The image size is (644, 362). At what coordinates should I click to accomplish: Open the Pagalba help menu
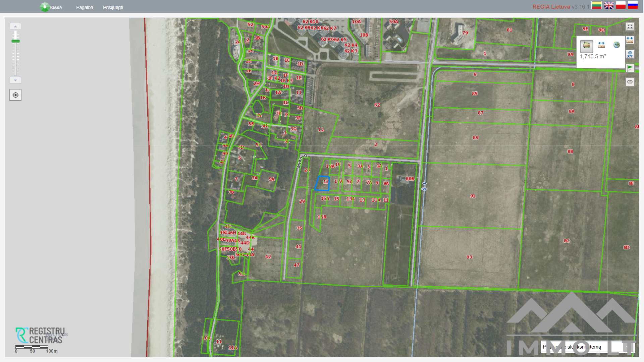coord(85,7)
